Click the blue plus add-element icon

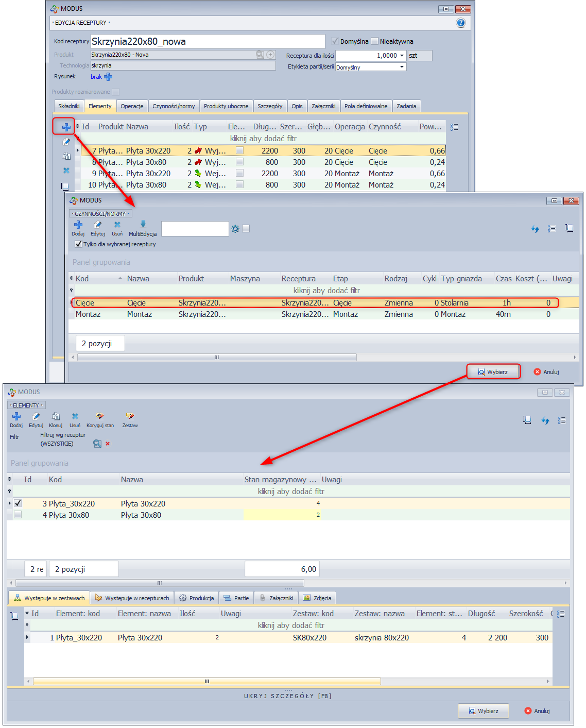[x=66, y=127]
